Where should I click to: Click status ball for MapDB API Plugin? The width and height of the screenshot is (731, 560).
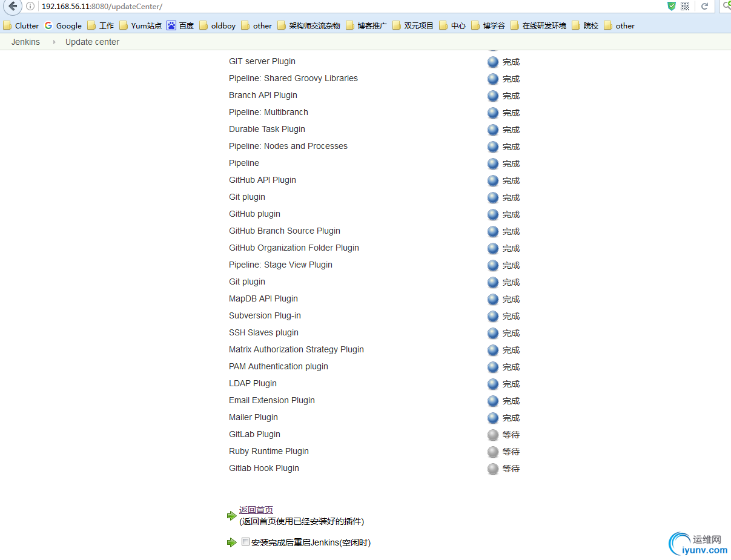pyautogui.click(x=493, y=299)
